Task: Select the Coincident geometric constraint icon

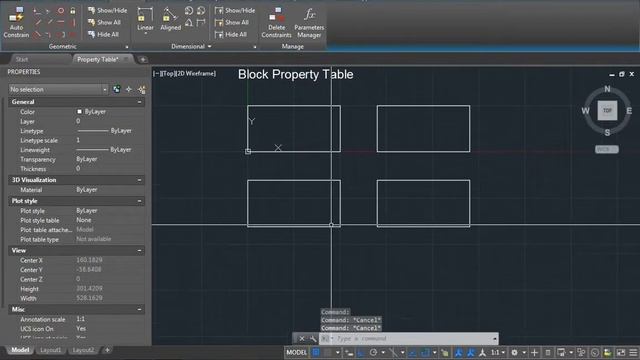Action: 37,11
